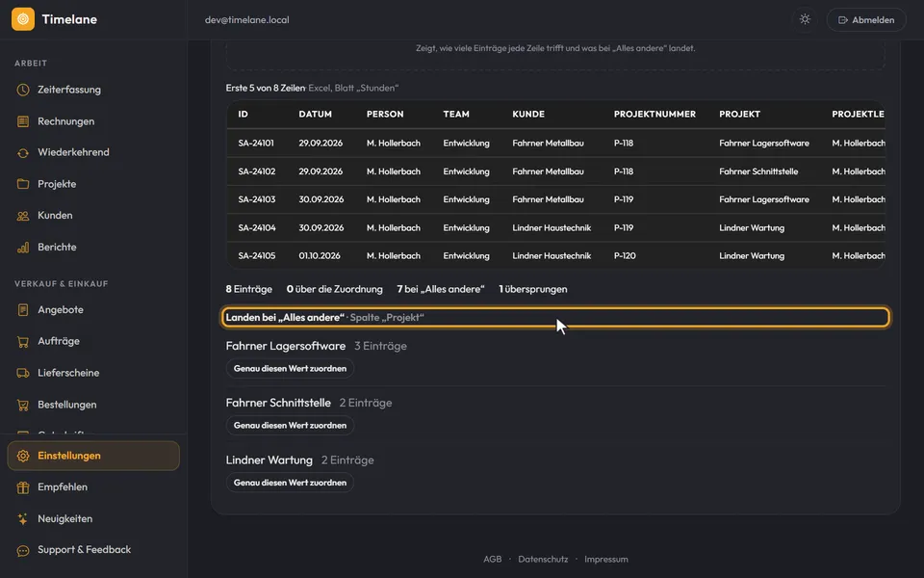Viewport: 924px width, 578px height.
Task: Click the Einstellungen gear icon
Action: point(23,456)
